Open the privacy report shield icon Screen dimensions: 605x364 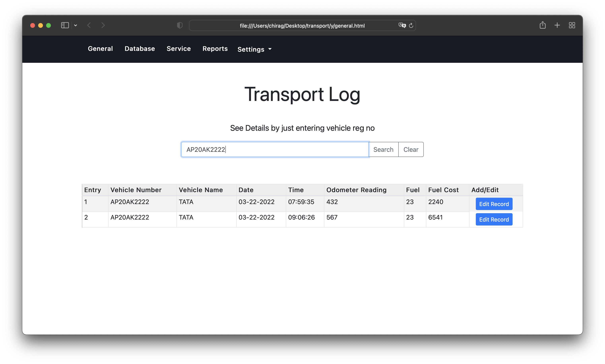click(180, 25)
